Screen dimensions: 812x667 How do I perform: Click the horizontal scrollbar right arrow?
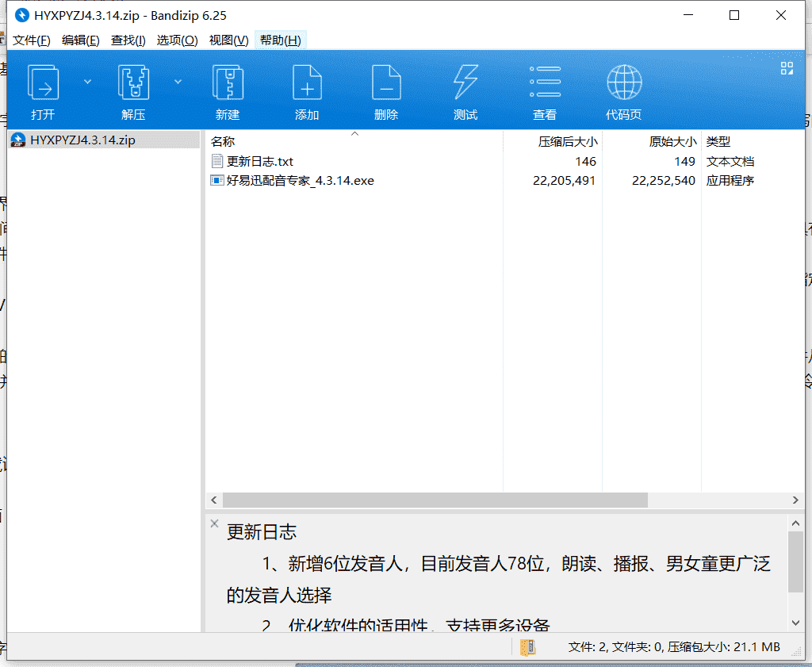[x=795, y=500]
